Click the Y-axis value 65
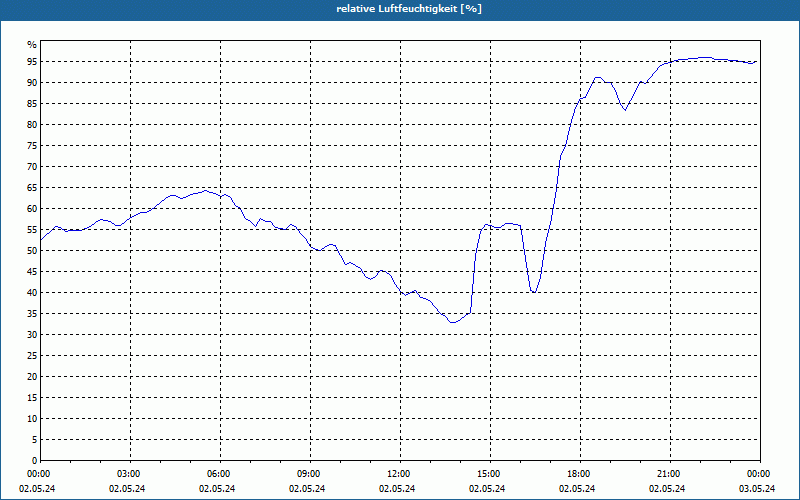 click(32, 188)
